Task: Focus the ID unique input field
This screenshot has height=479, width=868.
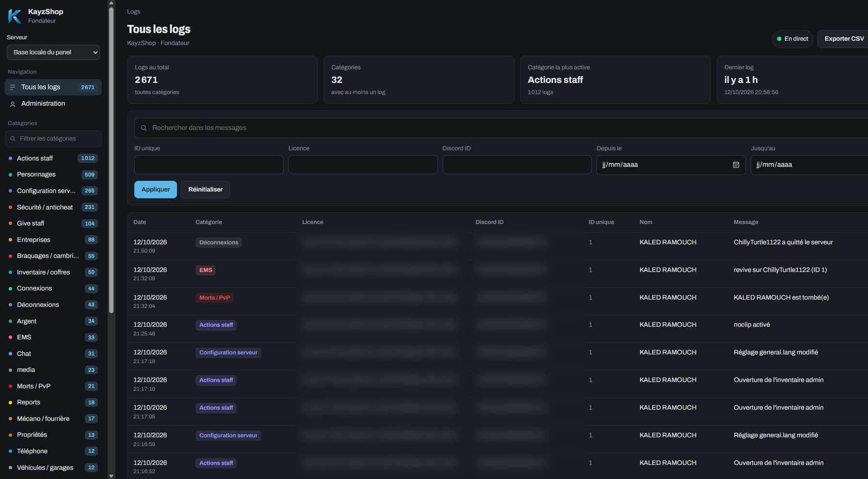Action: 209,165
